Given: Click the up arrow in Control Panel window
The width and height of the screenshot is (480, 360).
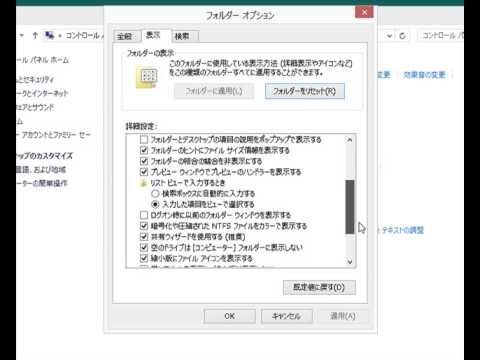Looking at the screenshot, I should coord(35,35).
